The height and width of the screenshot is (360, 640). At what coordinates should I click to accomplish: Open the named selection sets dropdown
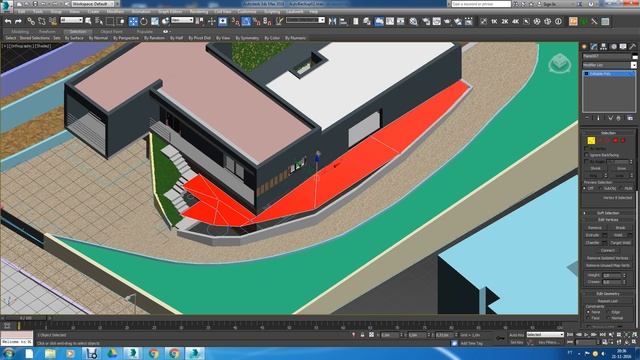coord(305,20)
